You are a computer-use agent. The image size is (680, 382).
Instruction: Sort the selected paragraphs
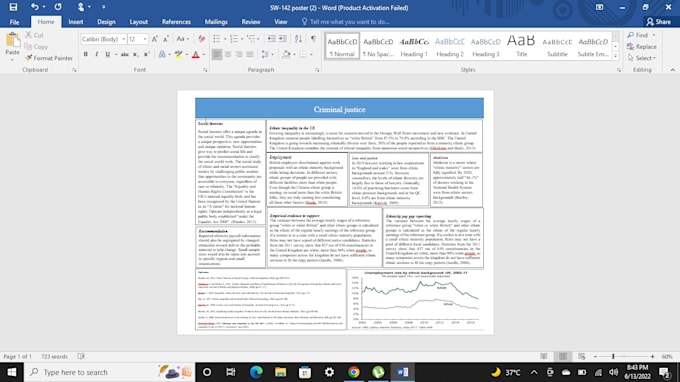coord(298,39)
